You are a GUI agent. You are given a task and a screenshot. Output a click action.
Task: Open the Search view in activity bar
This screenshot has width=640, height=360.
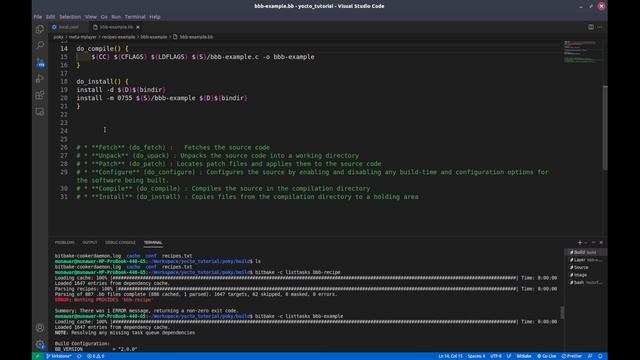[40, 45]
